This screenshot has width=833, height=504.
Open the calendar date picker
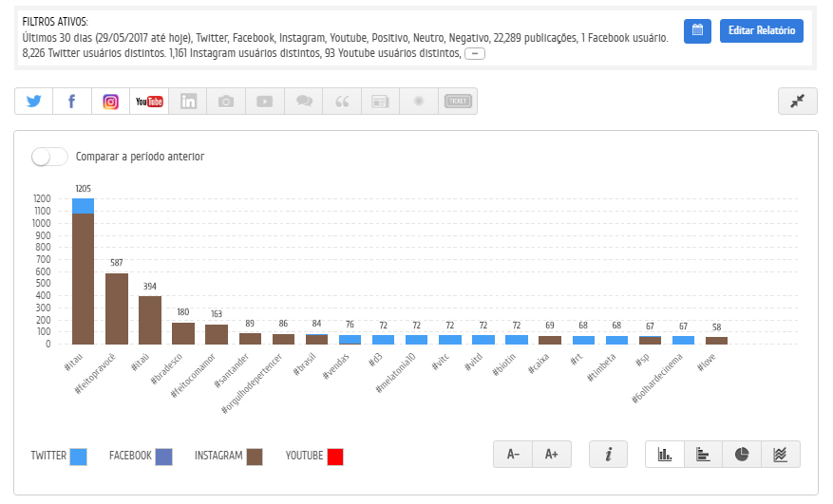(697, 30)
